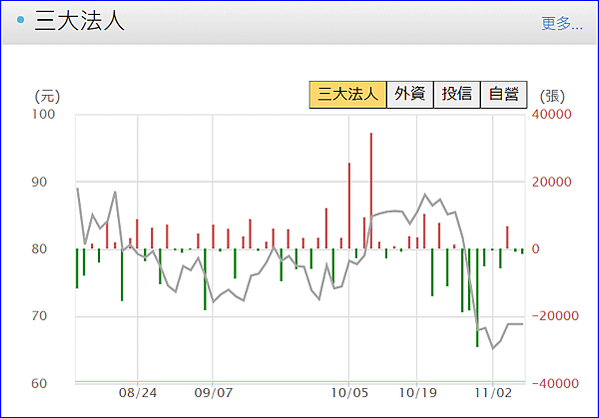Click the 40000 right axis label

pyautogui.click(x=552, y=114)
